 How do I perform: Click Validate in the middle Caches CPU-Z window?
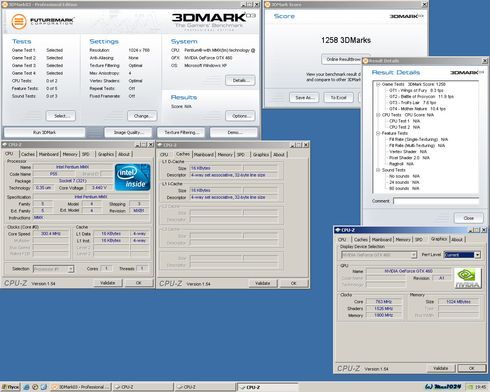pos(263,283)
